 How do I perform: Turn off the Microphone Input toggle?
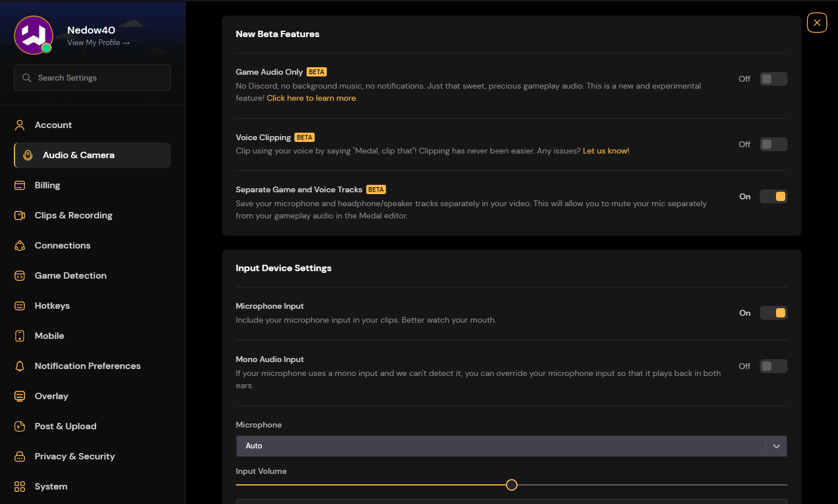click(774, 313)
